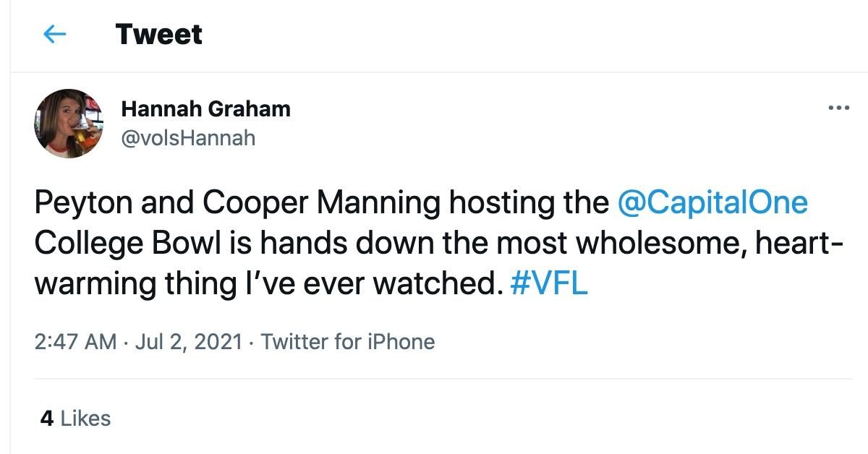Click the word watched before the hashtag
868x454 pixels.
437,283
